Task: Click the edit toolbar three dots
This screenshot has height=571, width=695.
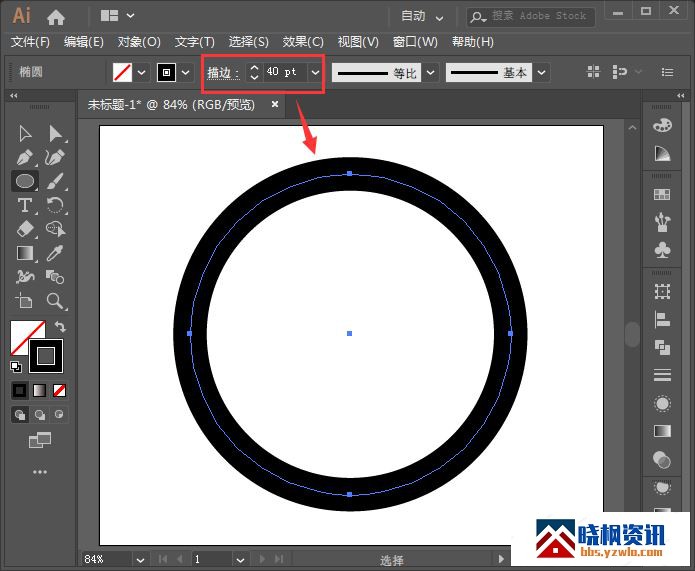Action: pos(40,472)
